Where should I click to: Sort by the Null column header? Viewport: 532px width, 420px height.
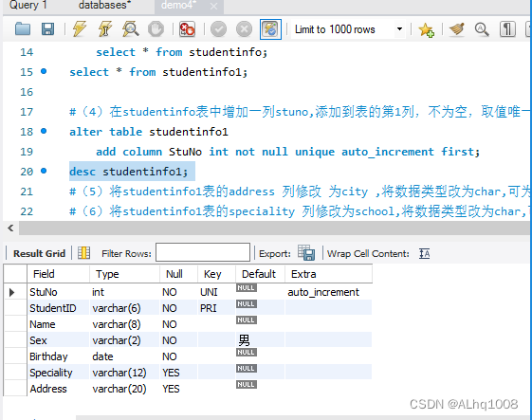pyautogui.click(x=178, y=274)
